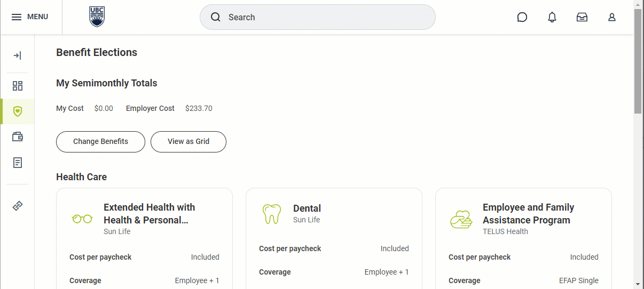
Task: Click the link chain icon in sidebar
Action: click(18, 205)
